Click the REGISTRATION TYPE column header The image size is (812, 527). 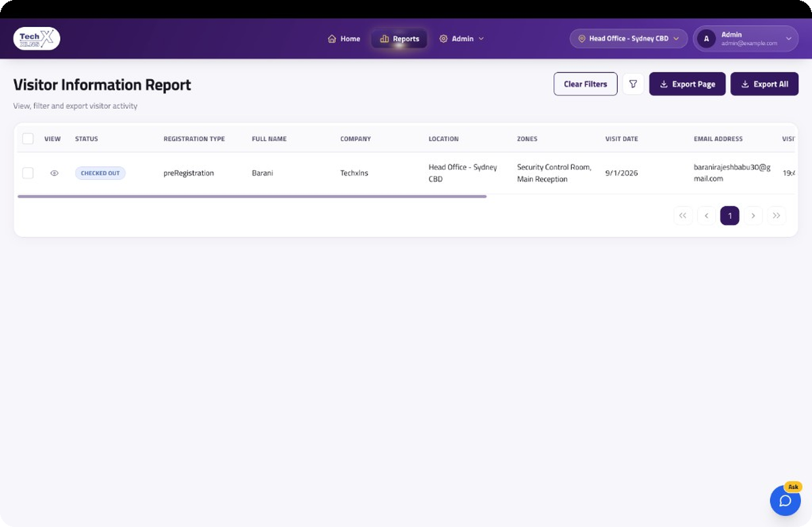pyautogui.click(x=194, y=139)
